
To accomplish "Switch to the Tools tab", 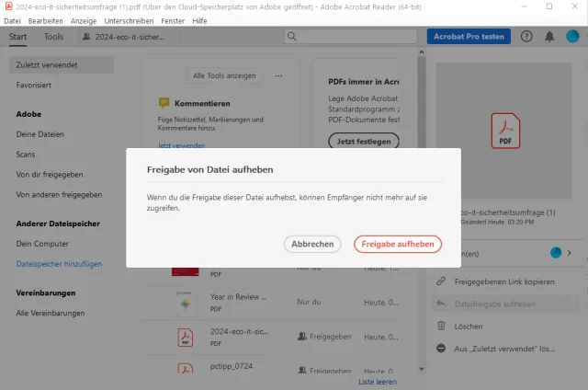I will (53, 37).
